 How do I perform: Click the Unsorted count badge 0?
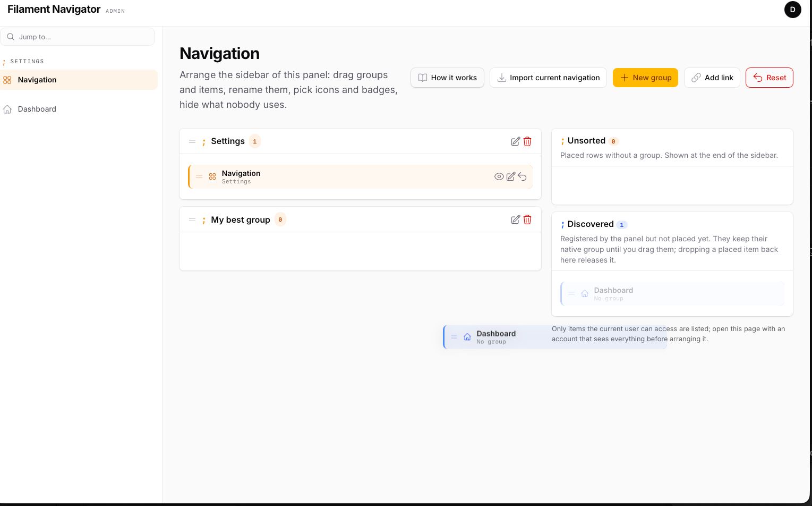(x=613, y=141)
